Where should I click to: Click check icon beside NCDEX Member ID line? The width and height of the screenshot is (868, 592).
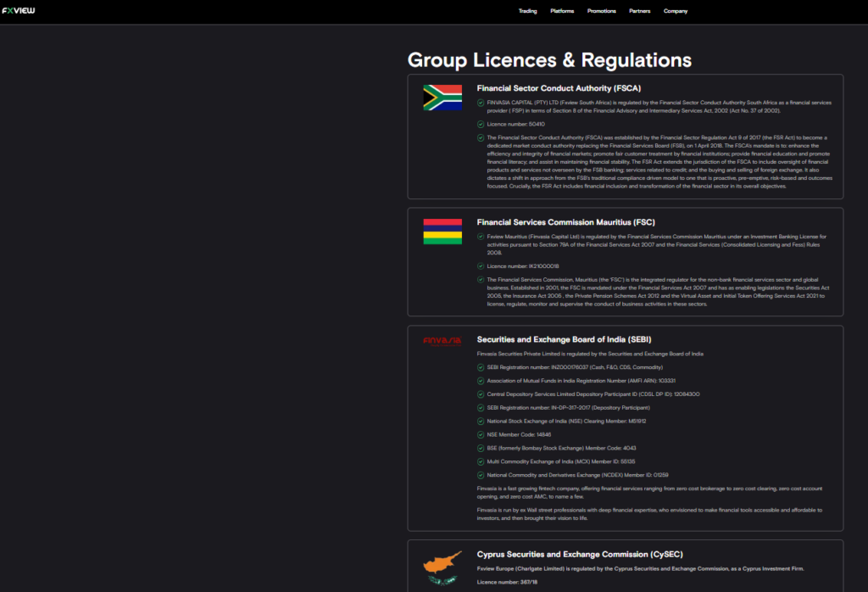coord(481,475)
